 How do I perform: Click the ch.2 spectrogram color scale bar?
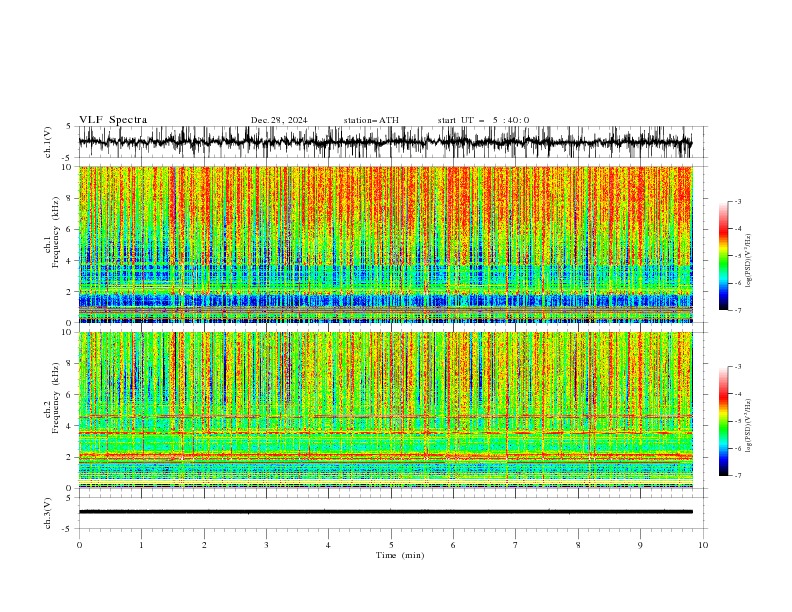[x=723, y=421]
